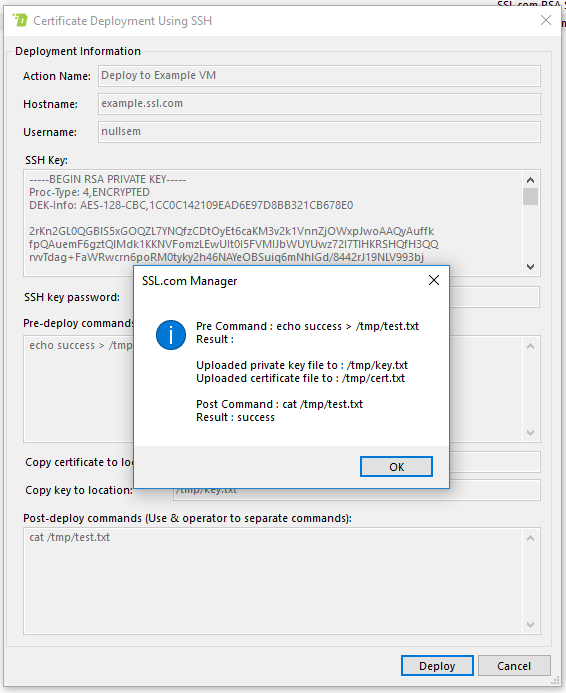Close the SSL.com Manager dialog
The height and width of the screenshot is (693, 566).
click(434, 280)
